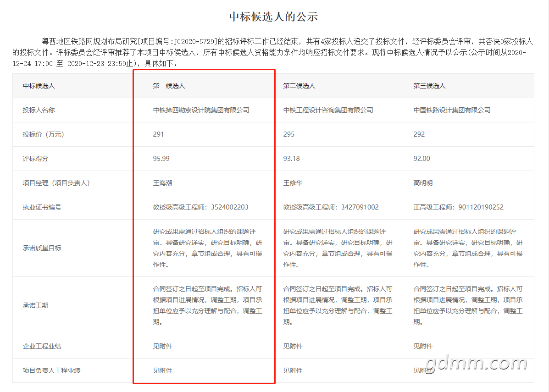
Task: Click bidder name 中铁工程设计咨询集团有限公司
Action: 328,110
